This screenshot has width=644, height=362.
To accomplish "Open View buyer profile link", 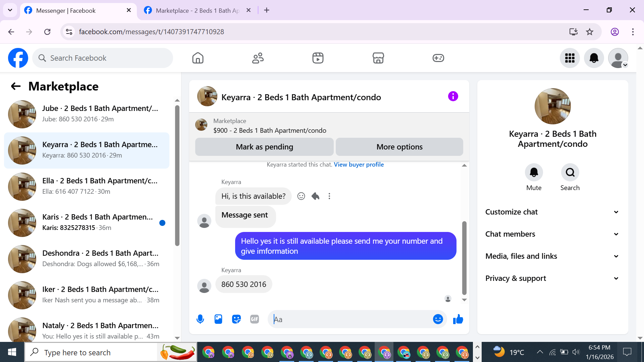I will coord(359,165).
